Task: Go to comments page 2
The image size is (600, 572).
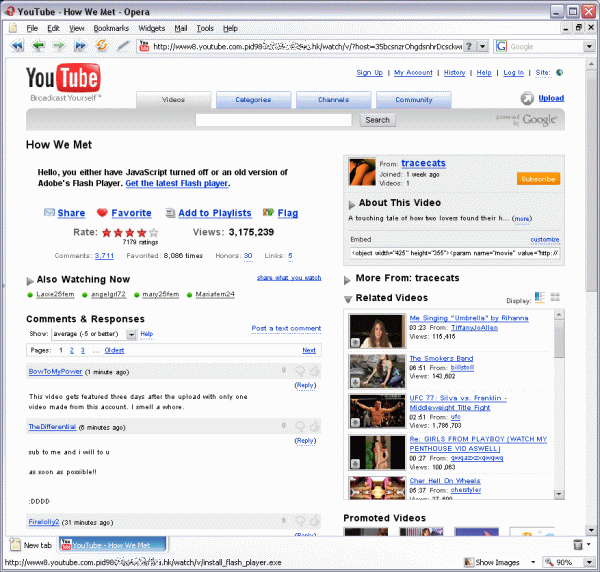Action: coord(72,350)
